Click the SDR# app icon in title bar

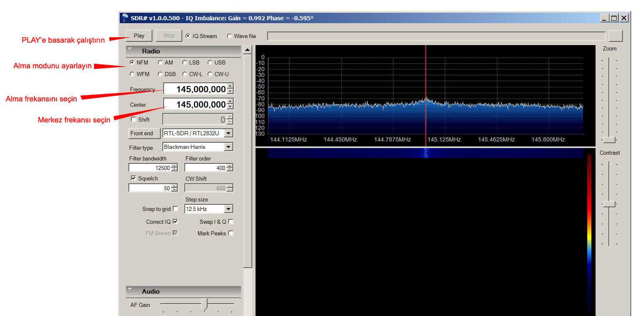coord(125,18)
